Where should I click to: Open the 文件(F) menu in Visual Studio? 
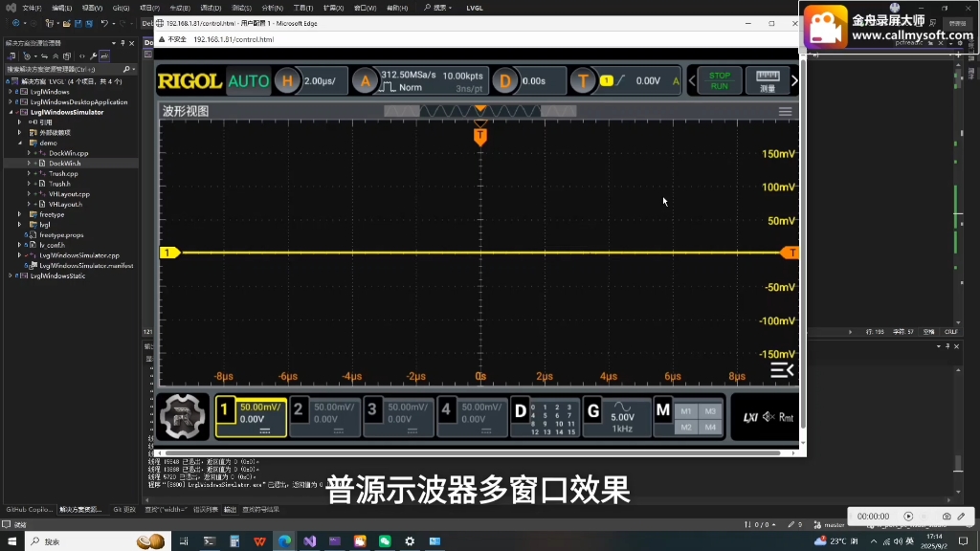[32, 8]
